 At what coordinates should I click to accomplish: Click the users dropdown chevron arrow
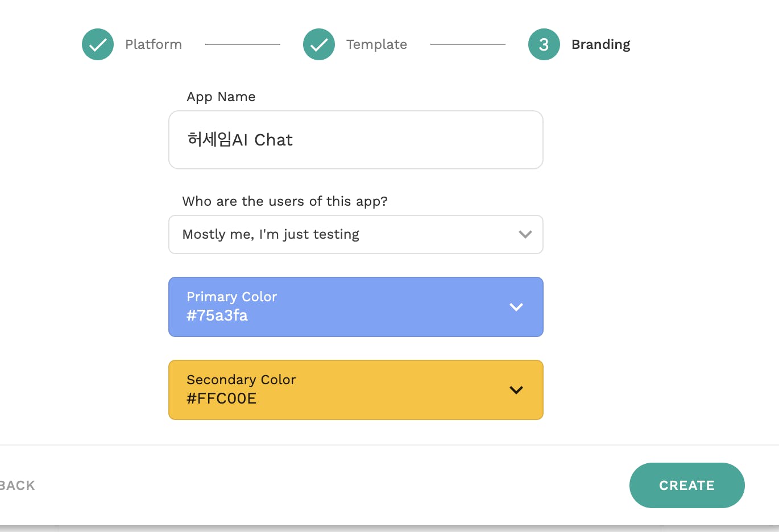525,234
